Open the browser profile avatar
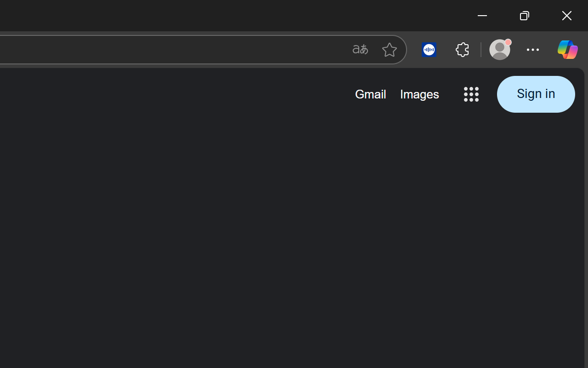This screenshot has width=588, height=368. tap(499, 50)
